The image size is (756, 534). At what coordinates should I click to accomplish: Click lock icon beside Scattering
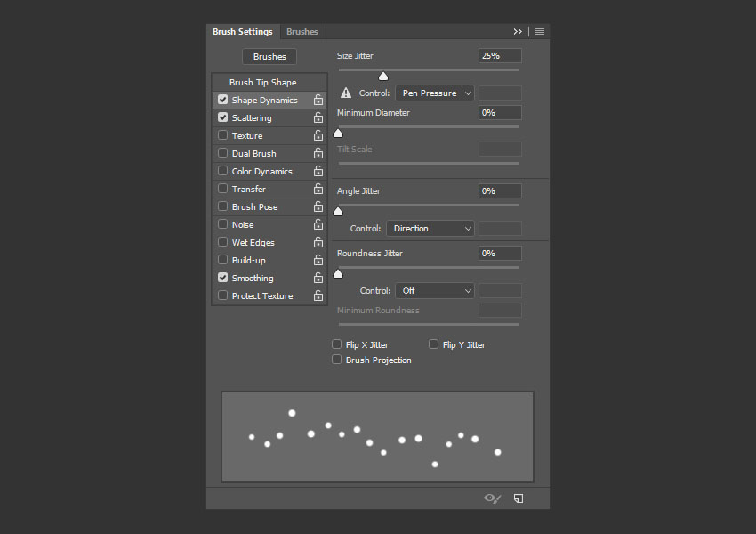(318, 118)
